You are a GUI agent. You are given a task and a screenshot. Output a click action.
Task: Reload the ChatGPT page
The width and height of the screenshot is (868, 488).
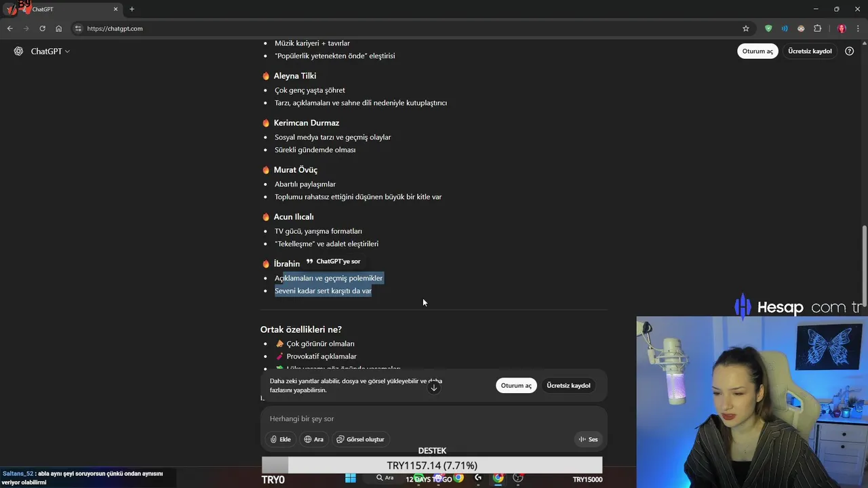(42, 28)
